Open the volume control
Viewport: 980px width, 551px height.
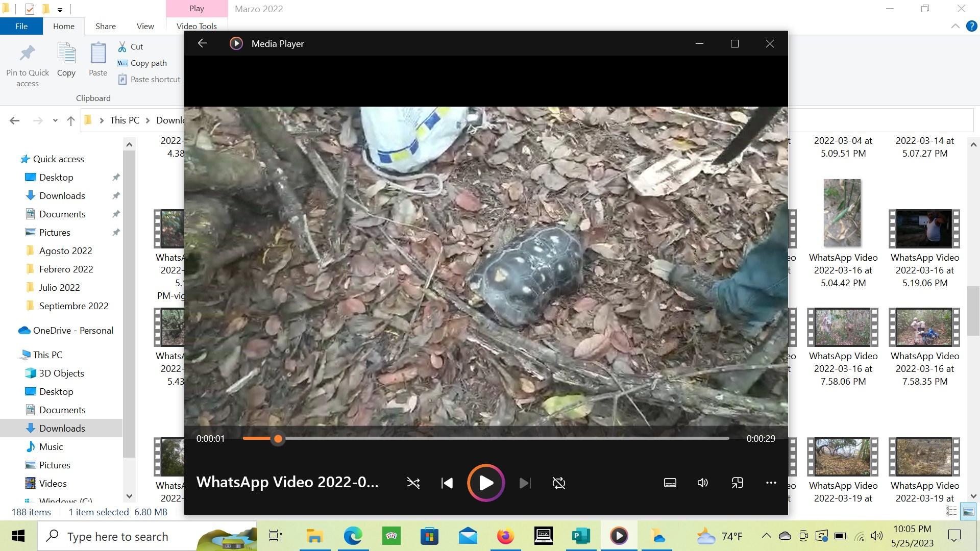point(703,483)
